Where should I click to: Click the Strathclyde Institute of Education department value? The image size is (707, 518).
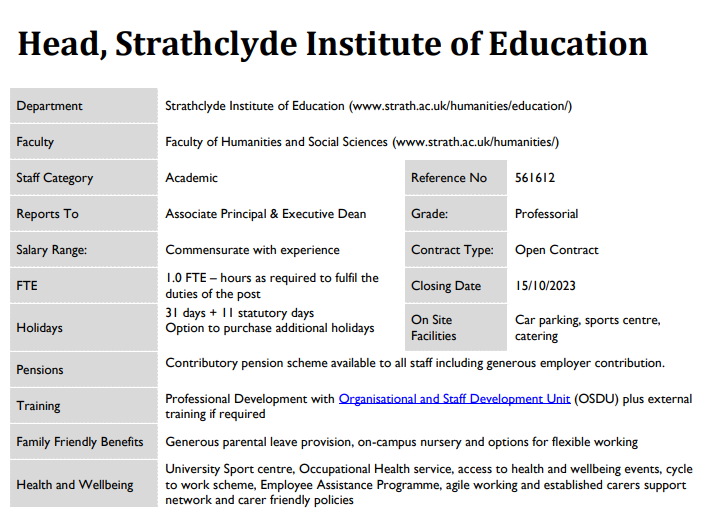pos(368,106)
